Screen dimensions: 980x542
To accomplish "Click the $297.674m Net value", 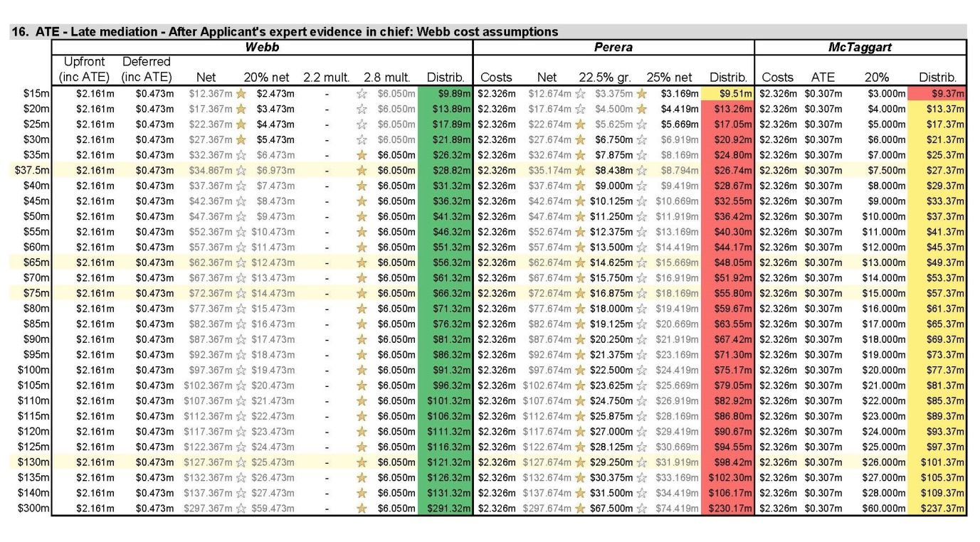I will (549, 509).
